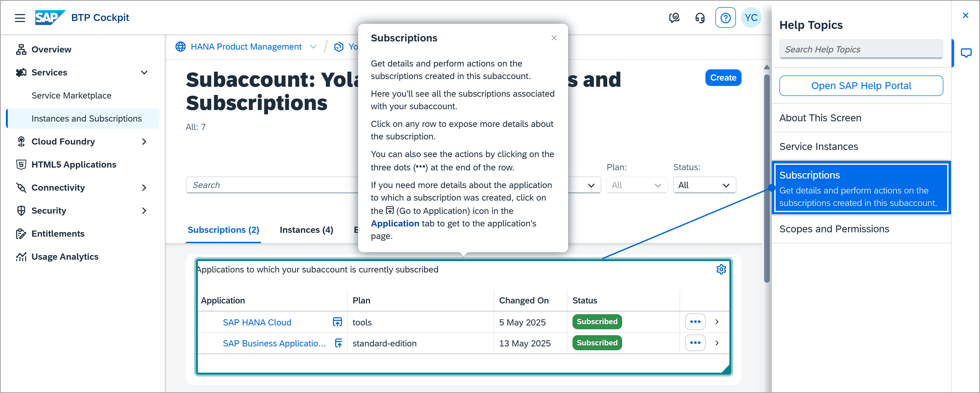Click the Entitlements sidebar icon
The height and width of the screenshot is (393, 980).
point(21,233)
